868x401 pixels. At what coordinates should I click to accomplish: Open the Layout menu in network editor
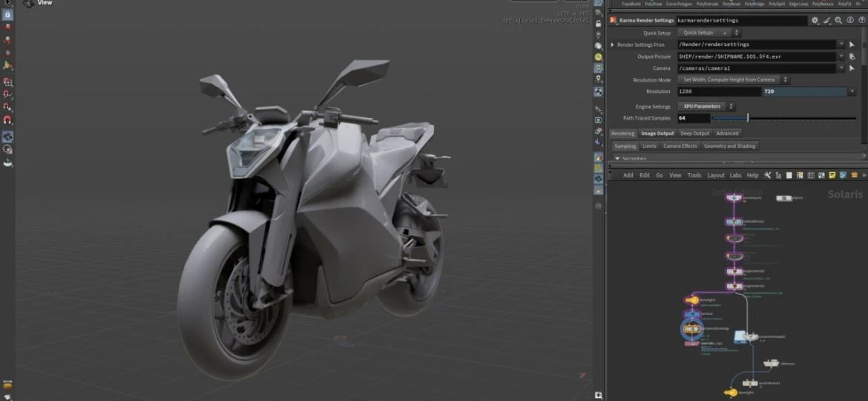716,175
